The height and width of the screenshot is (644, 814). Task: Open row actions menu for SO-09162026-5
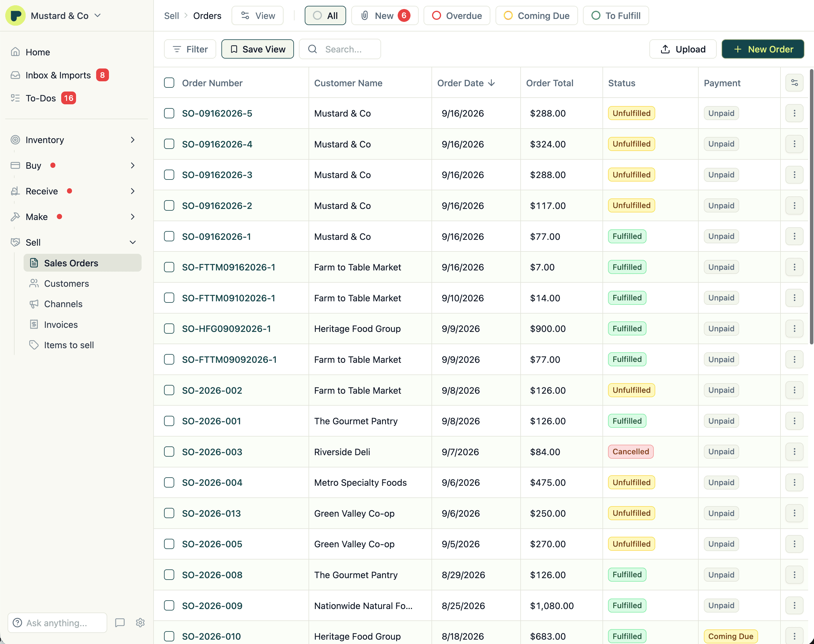pos(794,113)
